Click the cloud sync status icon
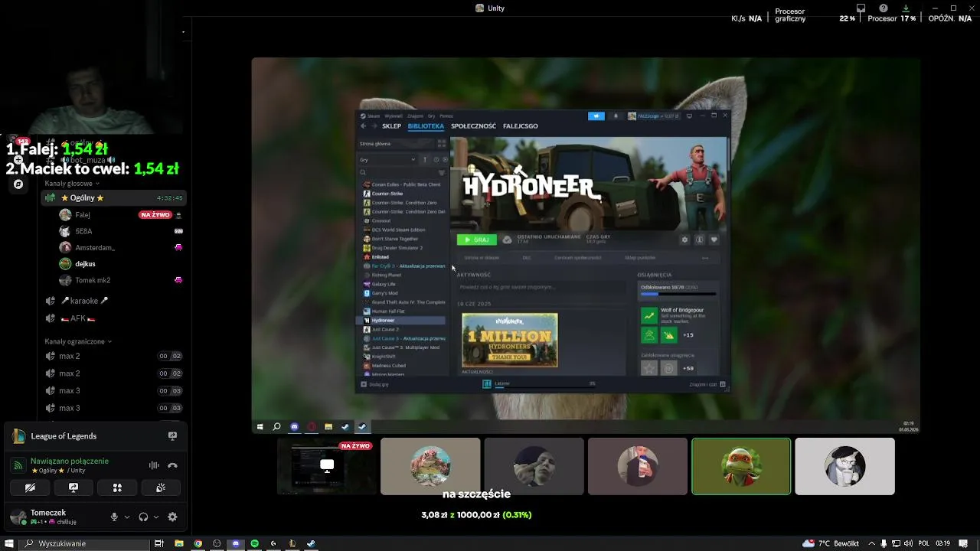This screenshot has height=551, width=980. [x=507, y=240]
